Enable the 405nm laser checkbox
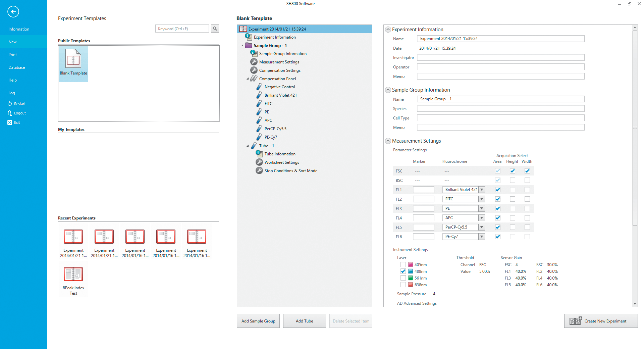Screen dimensions: 644x349 403,265
